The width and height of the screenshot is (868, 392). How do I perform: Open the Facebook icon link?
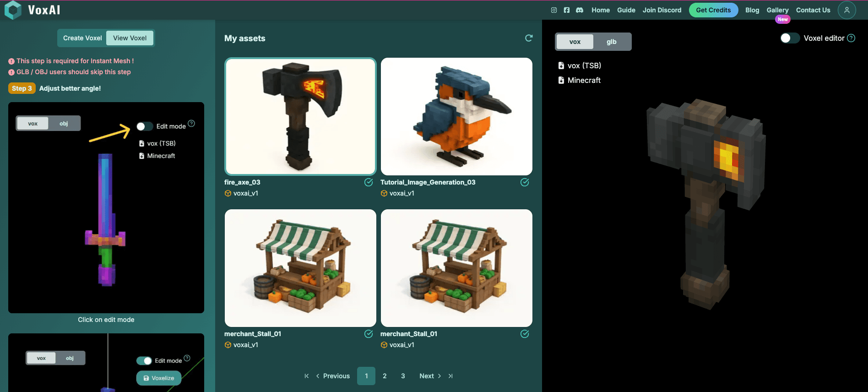pos(567,10)
